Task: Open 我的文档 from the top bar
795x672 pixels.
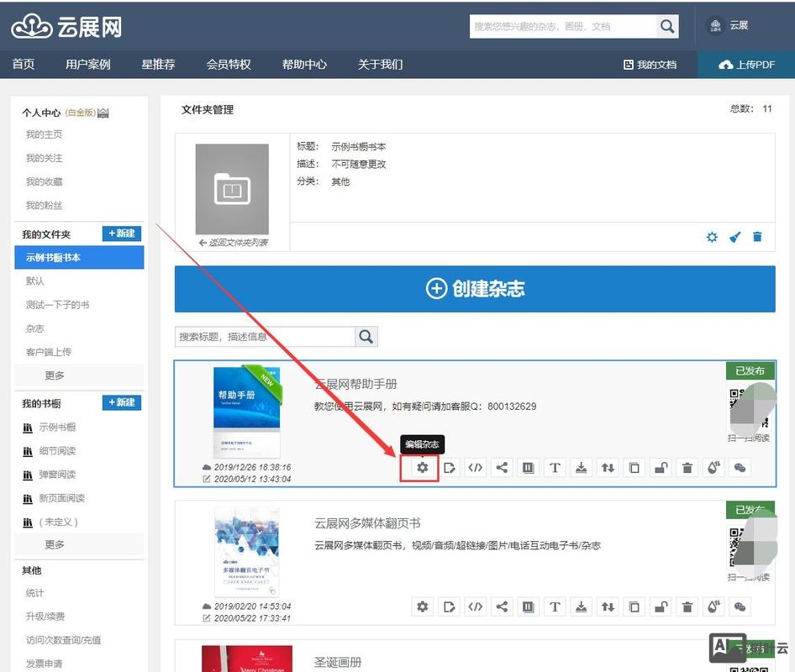Action: point(651,63)
